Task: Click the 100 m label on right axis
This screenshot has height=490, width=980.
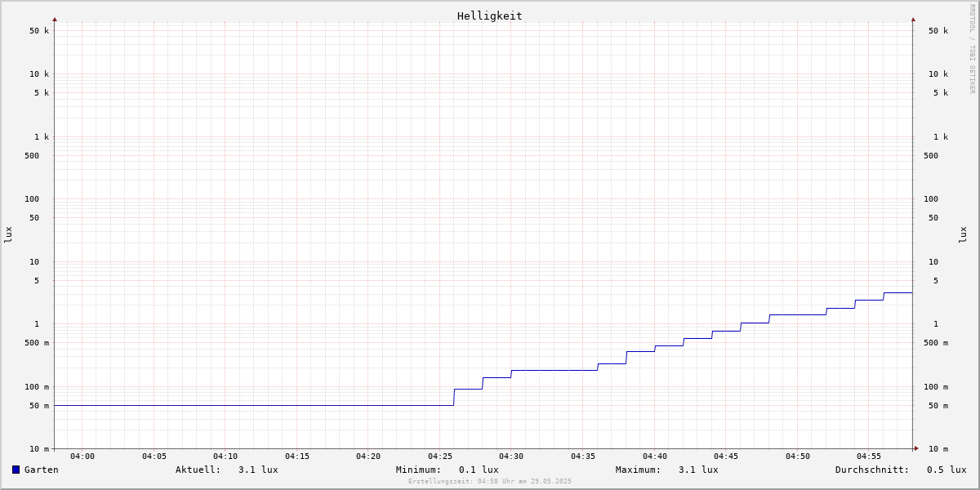Action: [x=936, y=387]
